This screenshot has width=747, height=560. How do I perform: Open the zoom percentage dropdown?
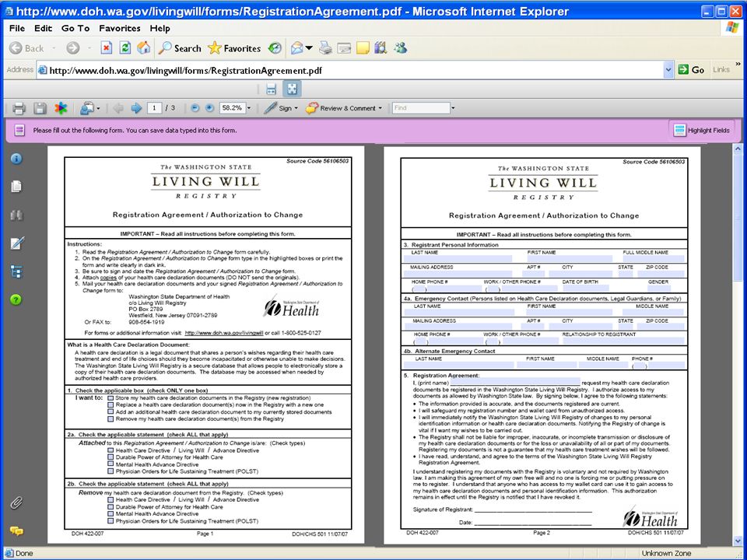click(249, 108)
